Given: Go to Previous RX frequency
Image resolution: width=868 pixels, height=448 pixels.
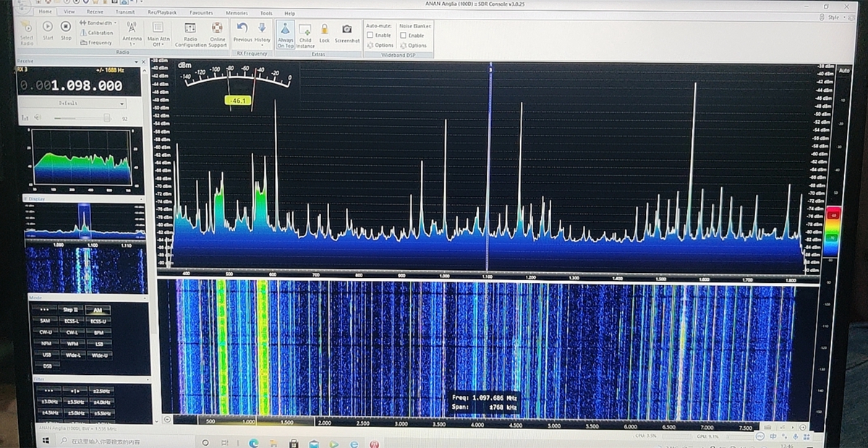Looking at the screenshot, I should click(242, 33).
